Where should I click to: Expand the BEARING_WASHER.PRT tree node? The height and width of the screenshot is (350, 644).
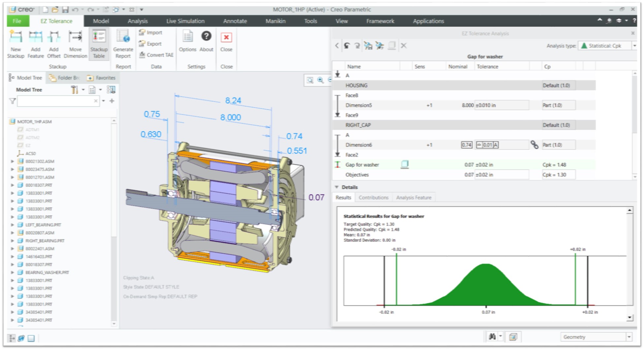tap(13, 272)
